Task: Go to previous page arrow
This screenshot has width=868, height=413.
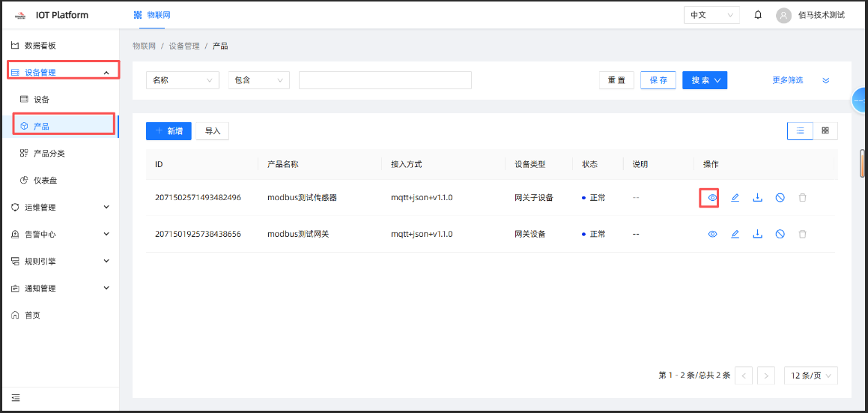Action: pos(744,376)
